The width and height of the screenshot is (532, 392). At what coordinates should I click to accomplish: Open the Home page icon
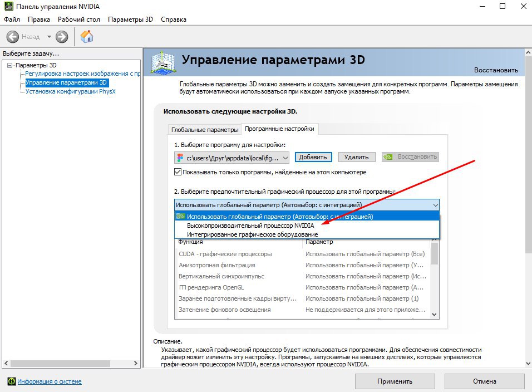[x=87, y=36]
